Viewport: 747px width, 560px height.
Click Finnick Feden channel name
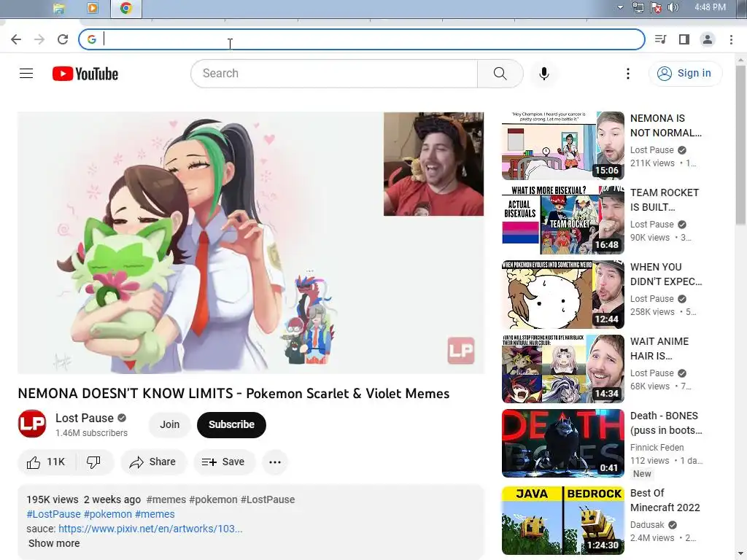(x=657, y=447)
